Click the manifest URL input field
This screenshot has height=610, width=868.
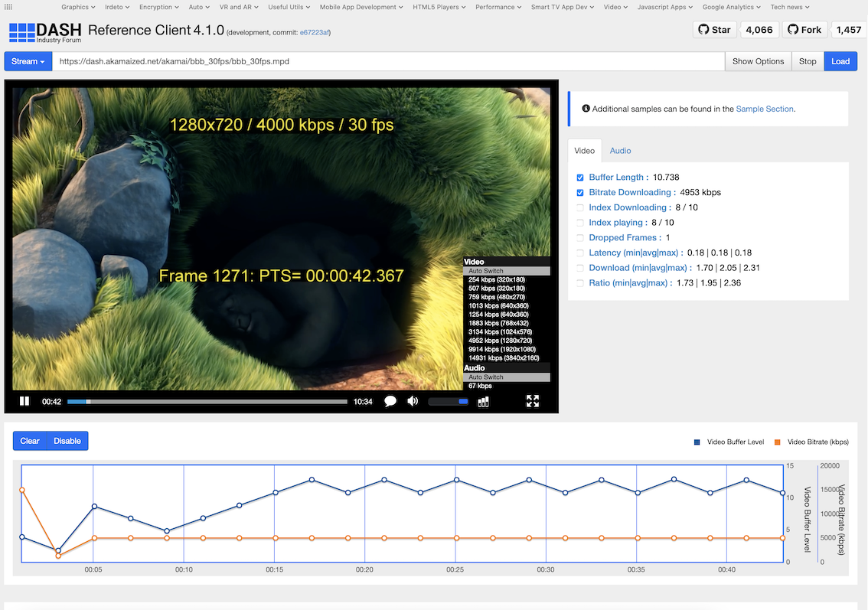pos(389,61)
